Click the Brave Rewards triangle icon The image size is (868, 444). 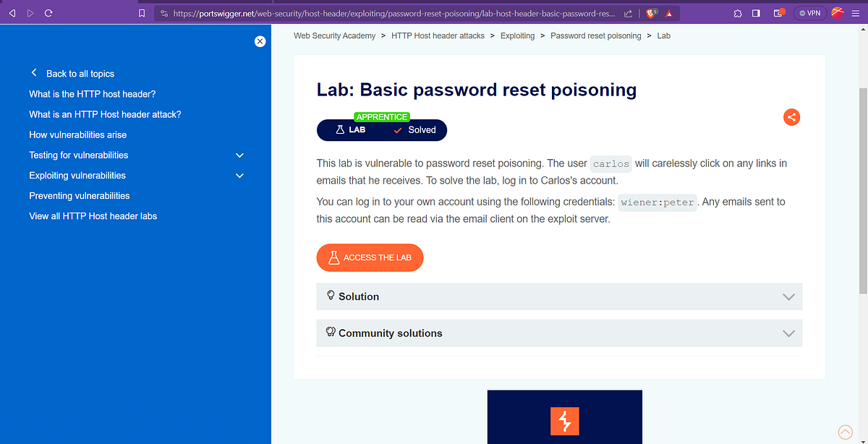pos(669,12)
